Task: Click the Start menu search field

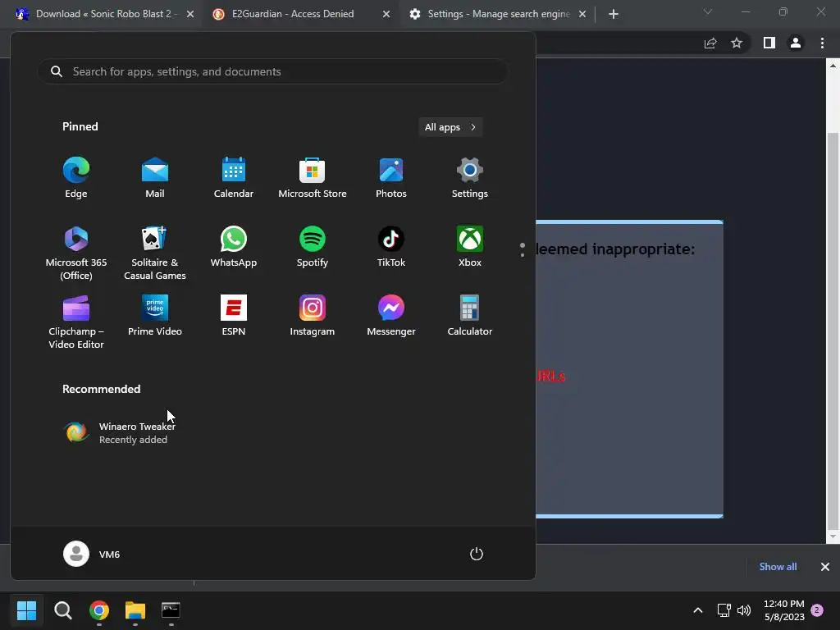Action: pos(272,71)
